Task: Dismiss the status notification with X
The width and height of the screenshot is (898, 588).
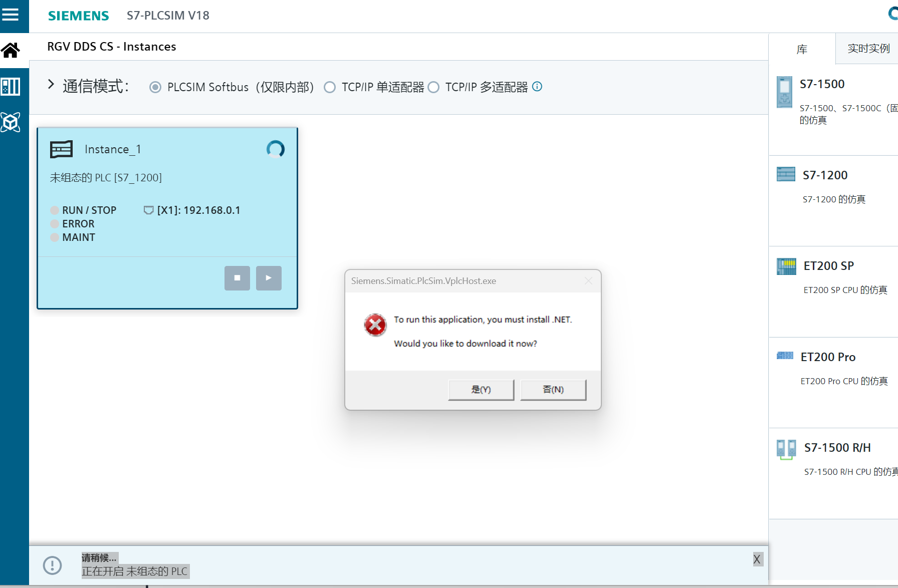Action: tap(757, 559)
